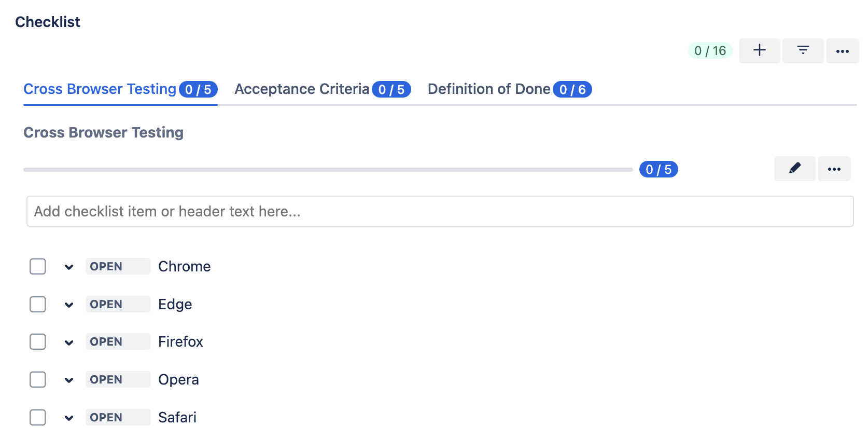This screenshot has height=439, width=868.
Task: Click the 0 / 5 badge beside progress bar
Action: [659, 170]
